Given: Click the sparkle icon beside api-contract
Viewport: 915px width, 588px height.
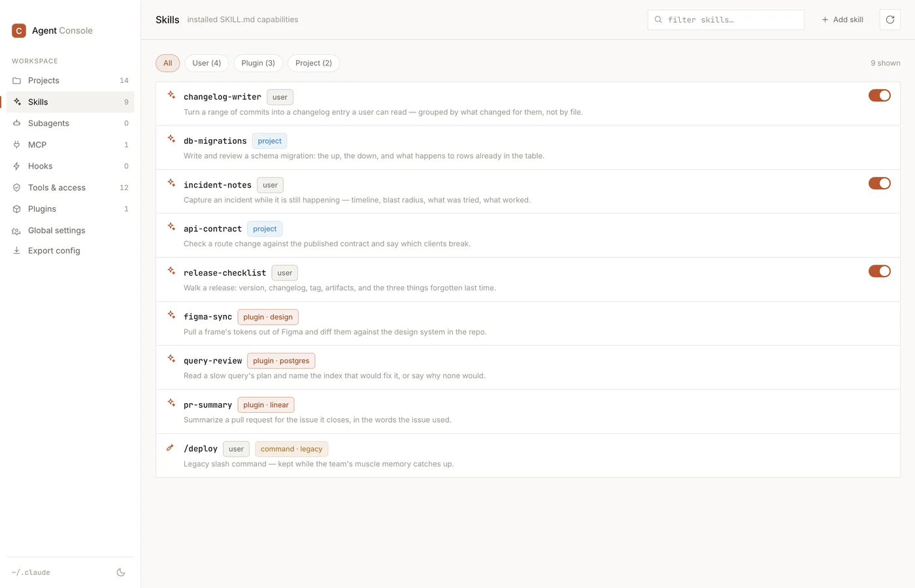Looking at the screenshot, I should coord(171,227).
